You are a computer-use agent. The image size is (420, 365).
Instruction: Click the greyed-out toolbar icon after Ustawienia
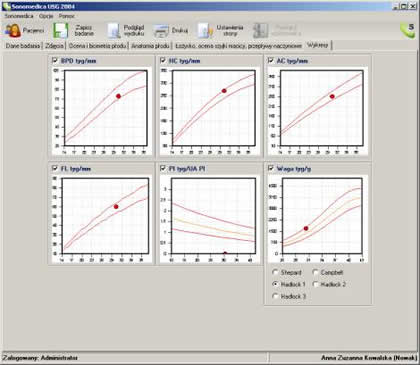click(x=260, y=31)
